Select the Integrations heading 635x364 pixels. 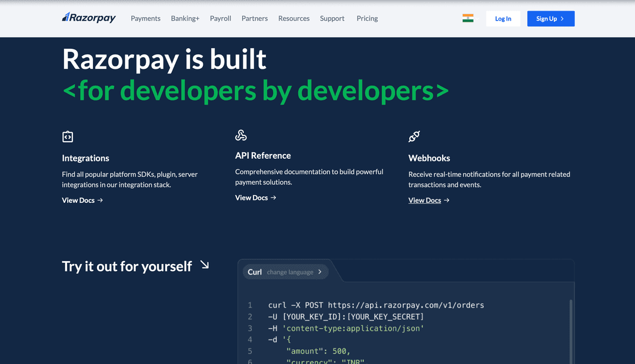pos(85,158)
